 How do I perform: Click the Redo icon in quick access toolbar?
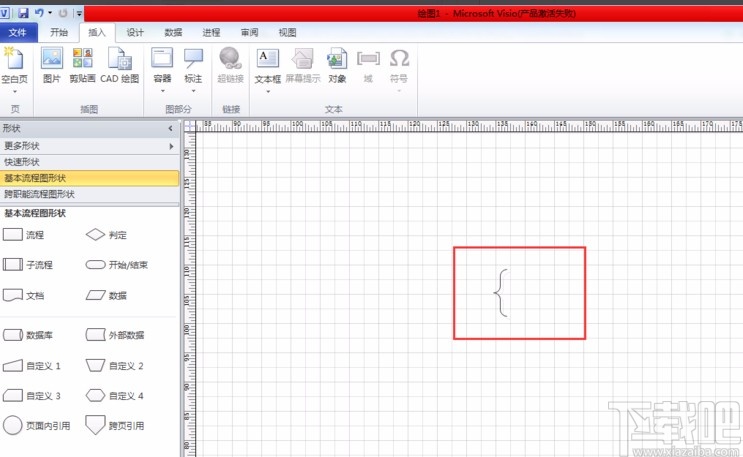point(63,13)
